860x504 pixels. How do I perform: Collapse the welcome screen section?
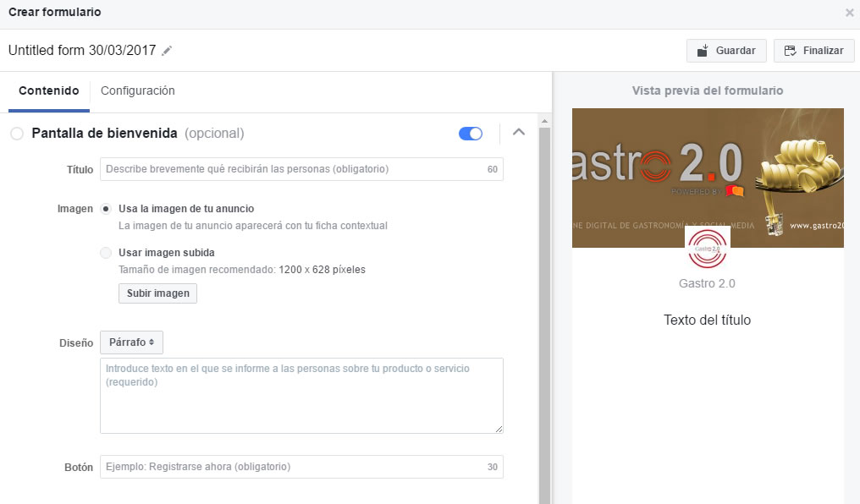point(519,133)
